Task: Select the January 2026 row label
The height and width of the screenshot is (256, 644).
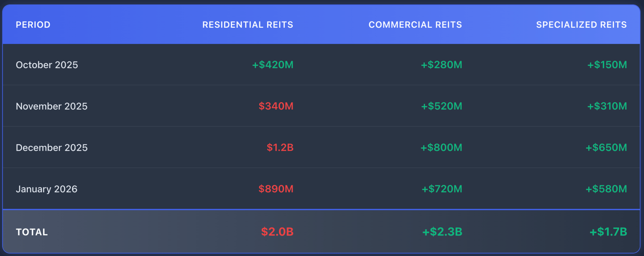Action: 46,189
